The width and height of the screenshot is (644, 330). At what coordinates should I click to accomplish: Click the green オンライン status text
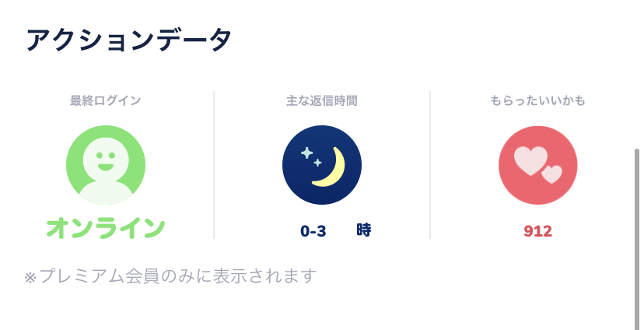pyautogui.click(x=106, y=229)
